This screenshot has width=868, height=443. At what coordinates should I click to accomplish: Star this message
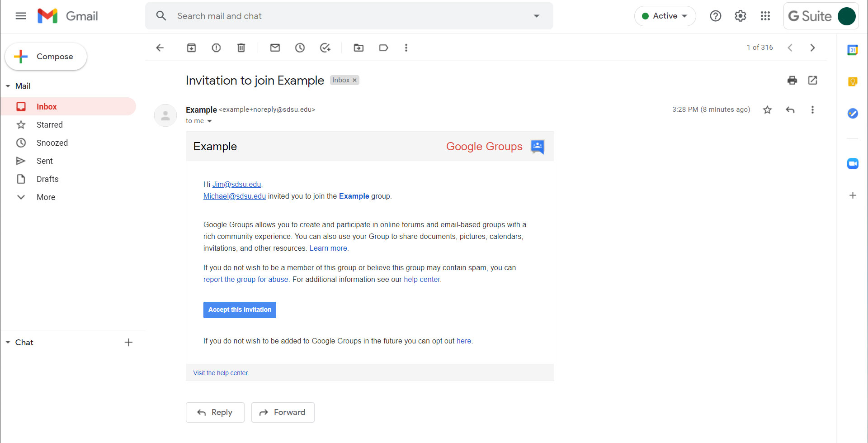767,110
